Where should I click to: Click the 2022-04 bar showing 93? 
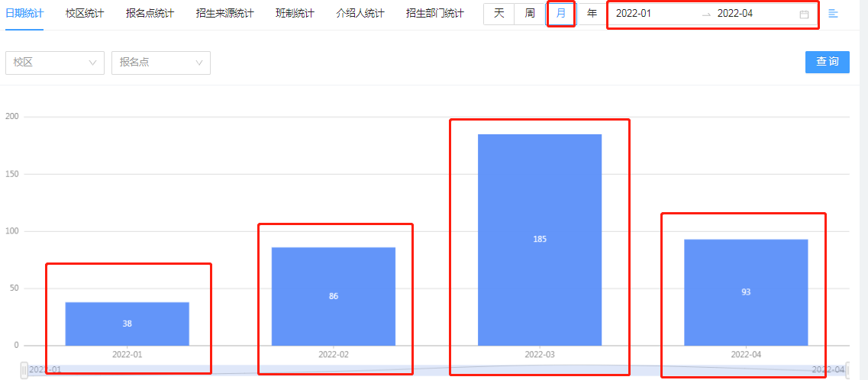(746, 292)
